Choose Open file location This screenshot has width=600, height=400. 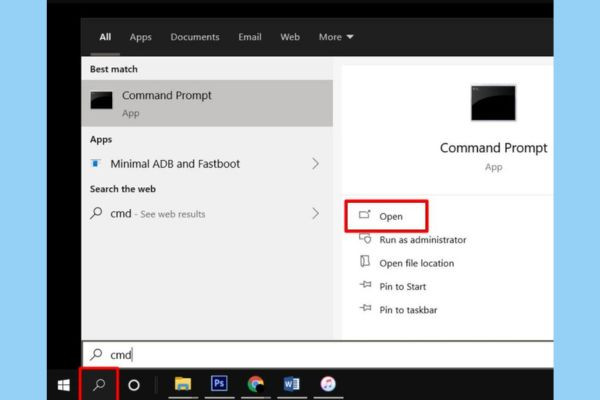click(417, 263)
